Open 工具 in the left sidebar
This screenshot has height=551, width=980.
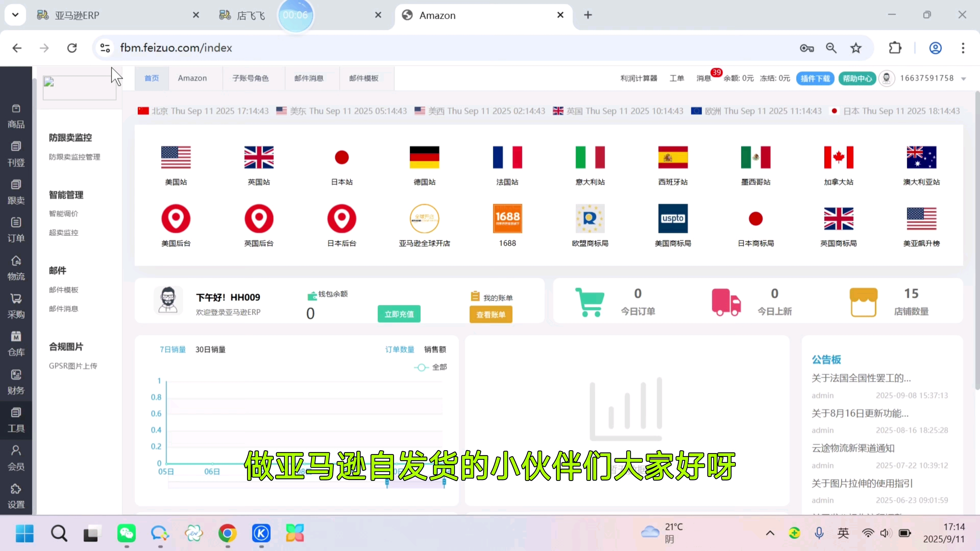pos(16,421)
